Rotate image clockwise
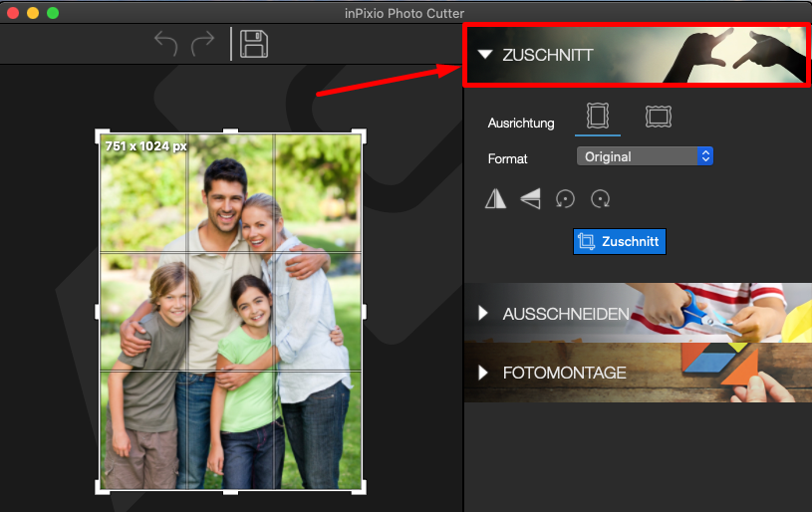 600,199
